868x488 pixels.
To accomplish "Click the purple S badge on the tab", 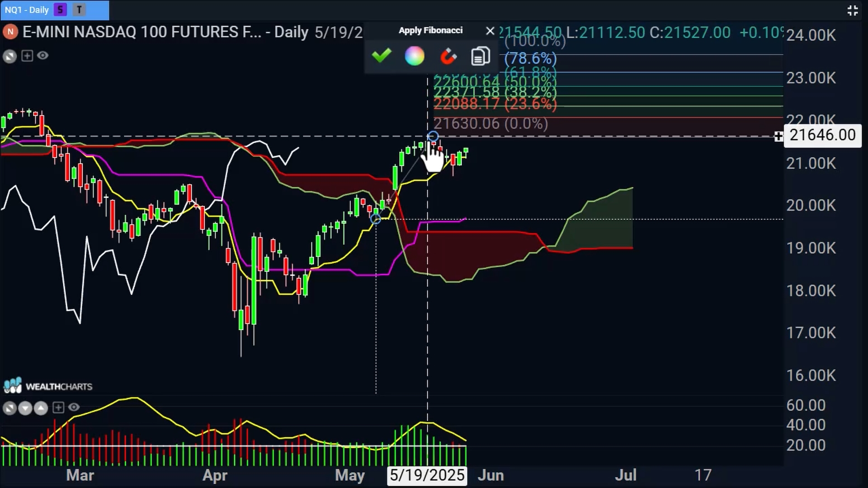I will pyautogui.click(x=60, y=9).
